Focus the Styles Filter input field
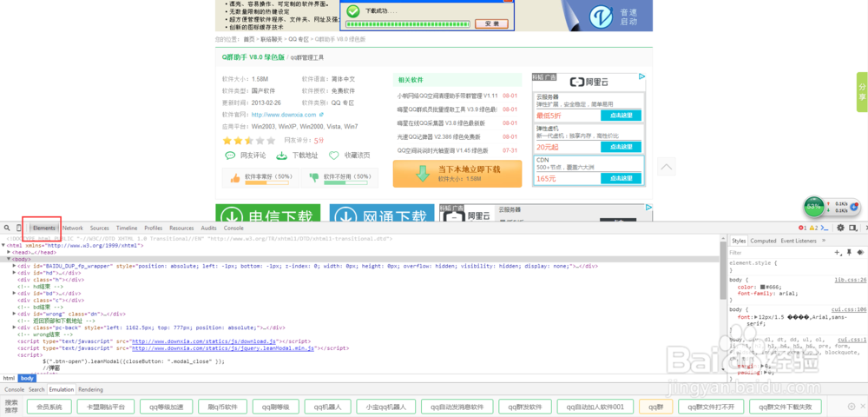 [780, 253]
